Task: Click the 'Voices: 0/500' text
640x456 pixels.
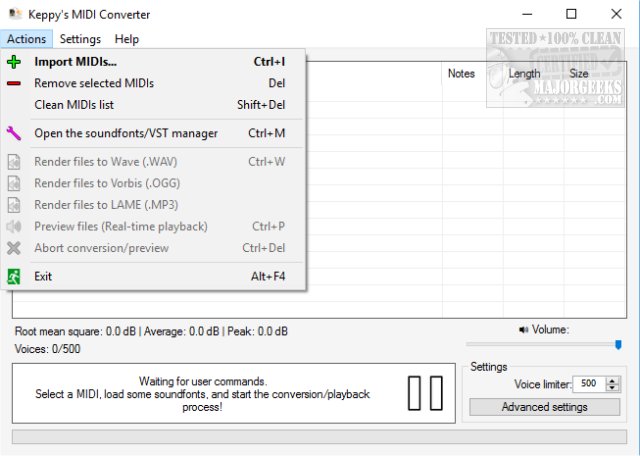Action: (x=47, y=349)
